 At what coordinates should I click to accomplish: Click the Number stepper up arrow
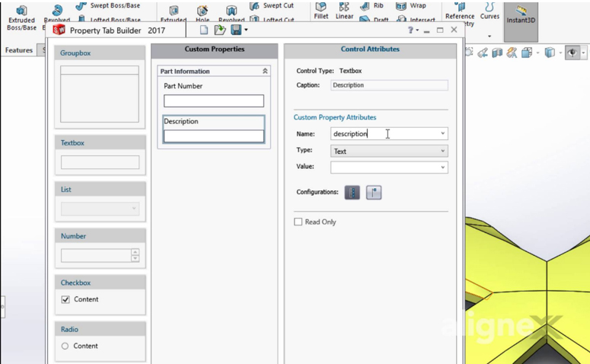(x=135, y=253)
